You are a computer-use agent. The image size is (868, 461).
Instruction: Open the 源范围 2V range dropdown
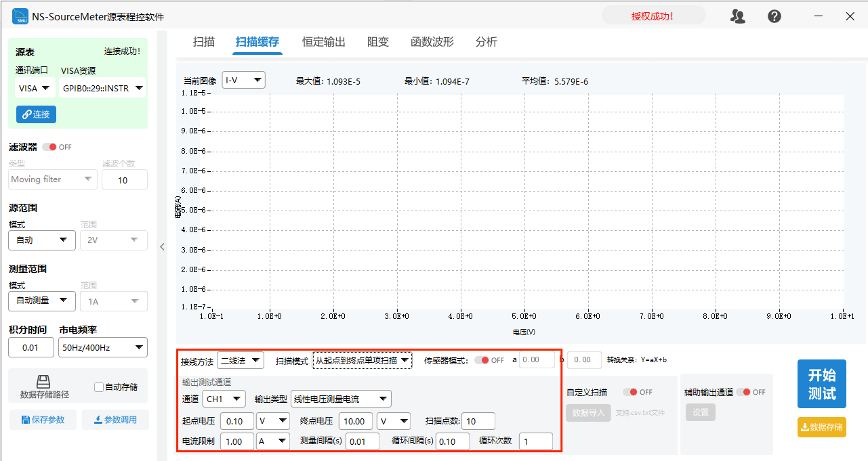(x=114, y=240)
